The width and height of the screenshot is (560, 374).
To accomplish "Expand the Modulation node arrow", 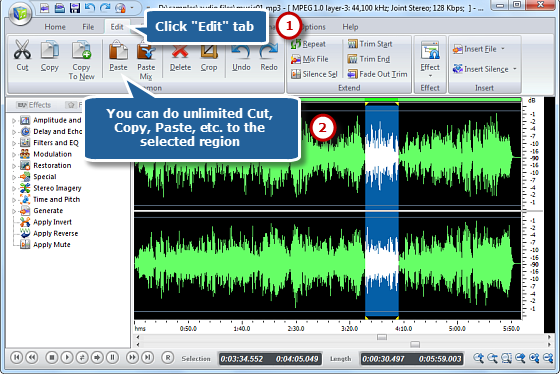I will [x=14, y=155].
